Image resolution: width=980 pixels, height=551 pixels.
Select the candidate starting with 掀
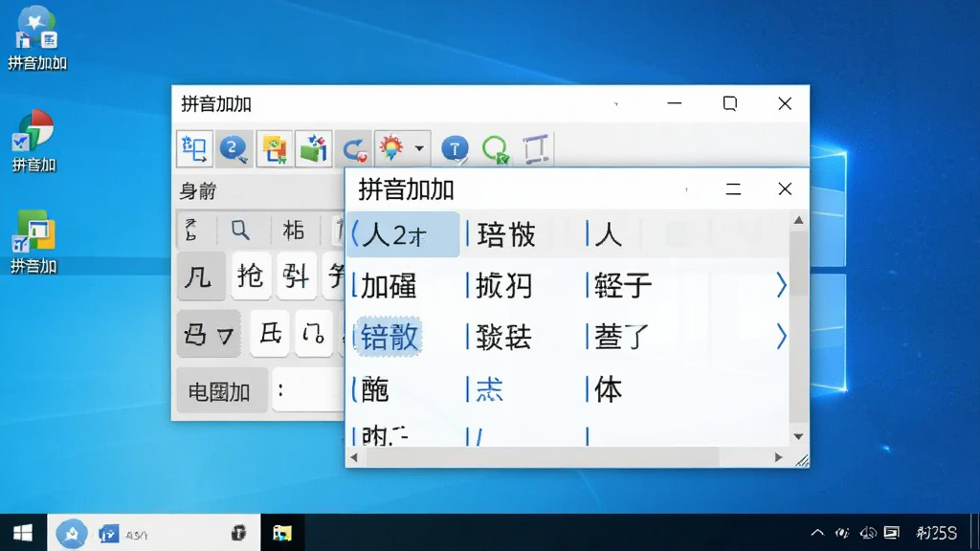503,286
